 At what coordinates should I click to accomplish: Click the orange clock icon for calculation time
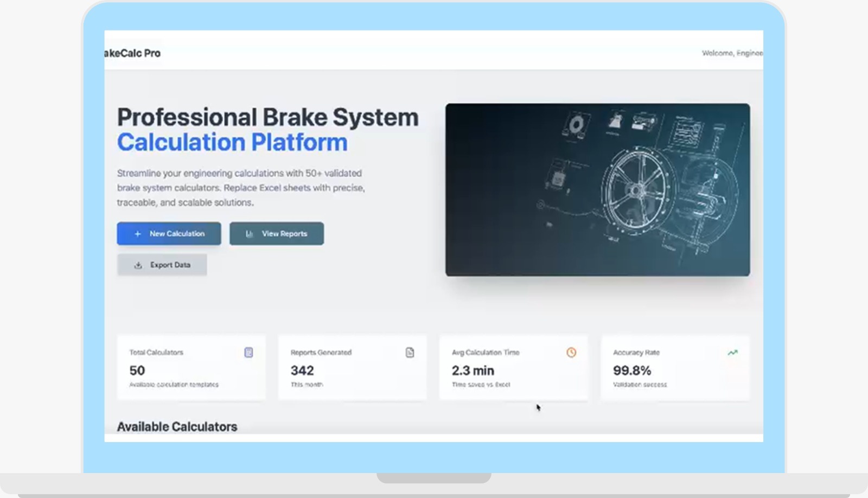tap(571, 353)
